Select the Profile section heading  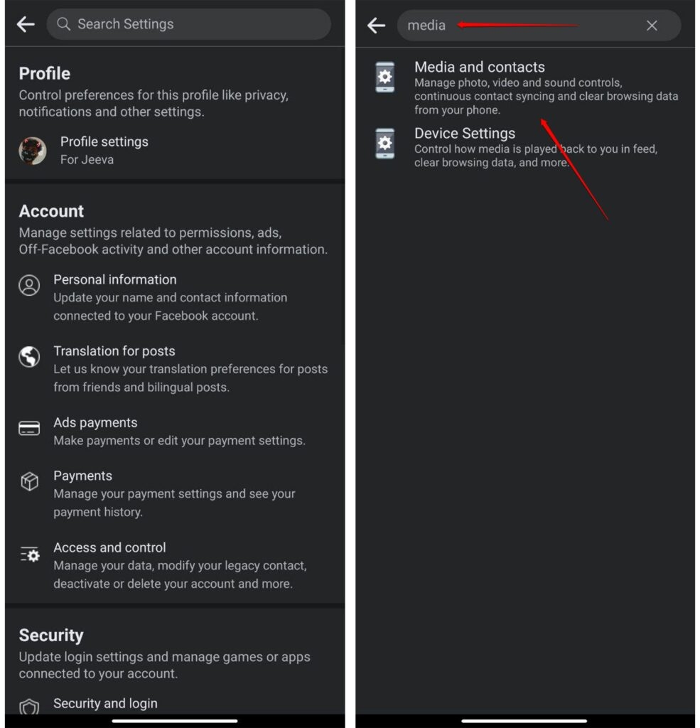[45, 73]
